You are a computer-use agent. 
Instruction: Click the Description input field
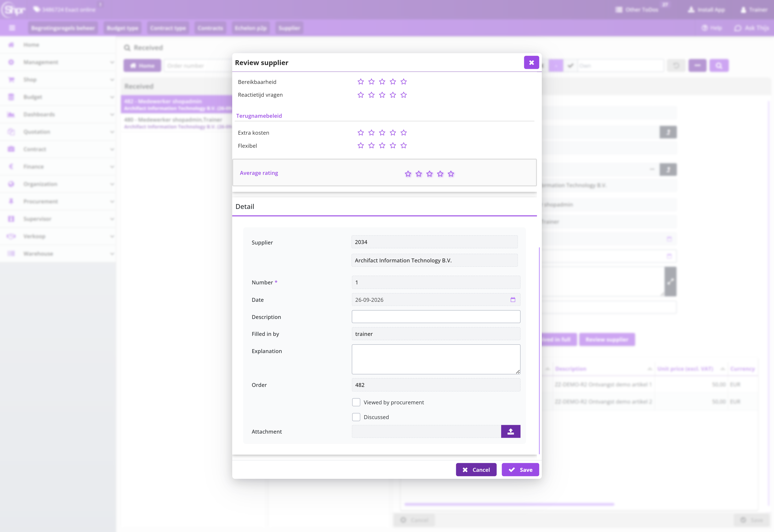pyautogui.click(x=436, y=317)
